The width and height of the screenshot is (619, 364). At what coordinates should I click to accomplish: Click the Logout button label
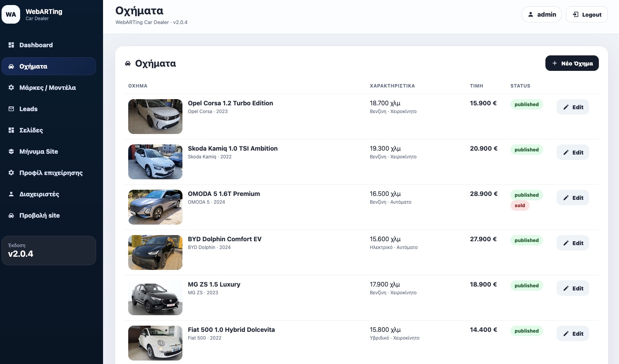pyautogui.click(x=591, y=15)
